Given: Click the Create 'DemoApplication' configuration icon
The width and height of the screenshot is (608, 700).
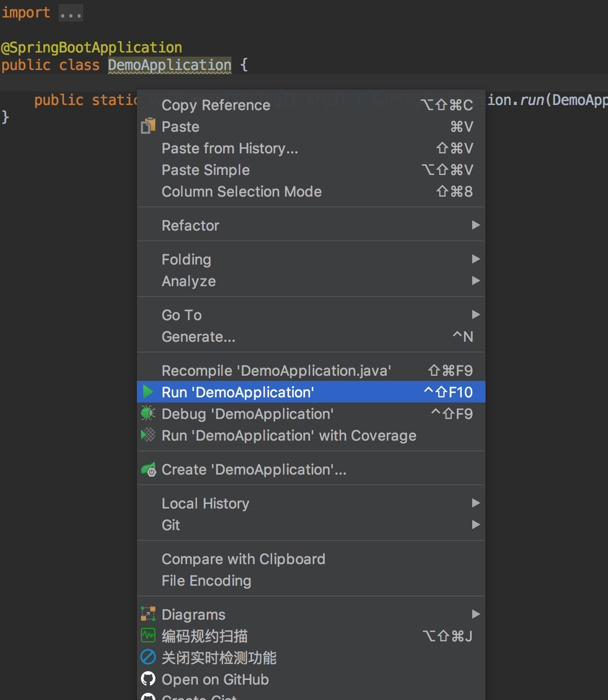Looking at the screenshot, I should pyautogui.click(x=149, y=469).
